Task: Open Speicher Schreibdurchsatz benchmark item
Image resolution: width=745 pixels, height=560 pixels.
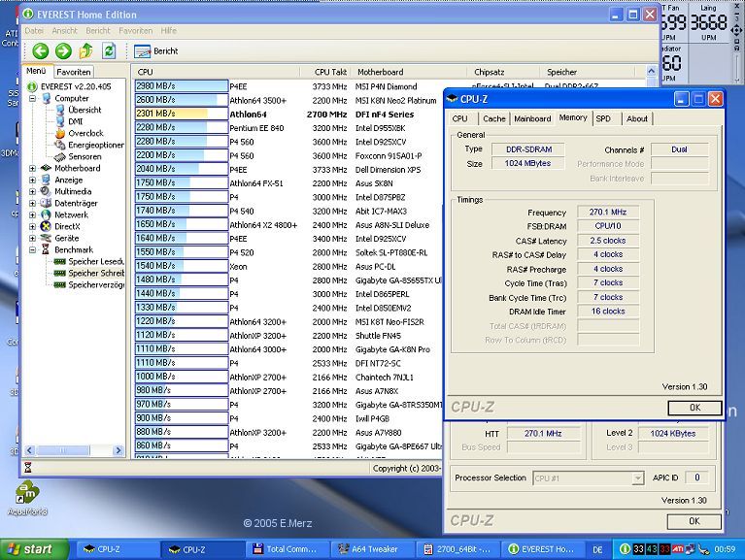Action: [96, 273]
